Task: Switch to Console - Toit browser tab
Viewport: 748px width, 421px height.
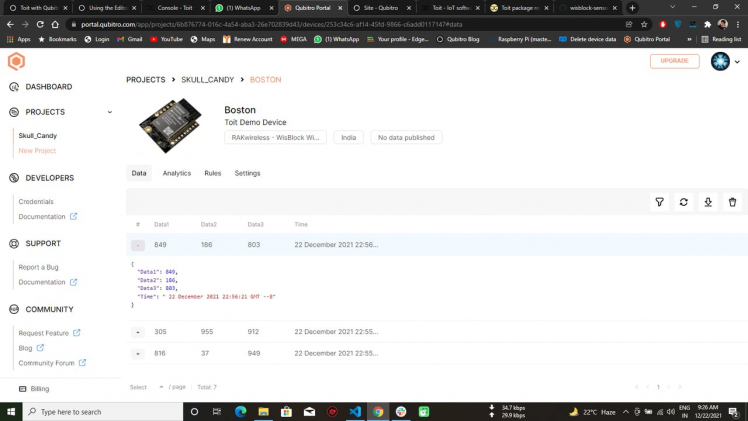Action: point(175,8)
